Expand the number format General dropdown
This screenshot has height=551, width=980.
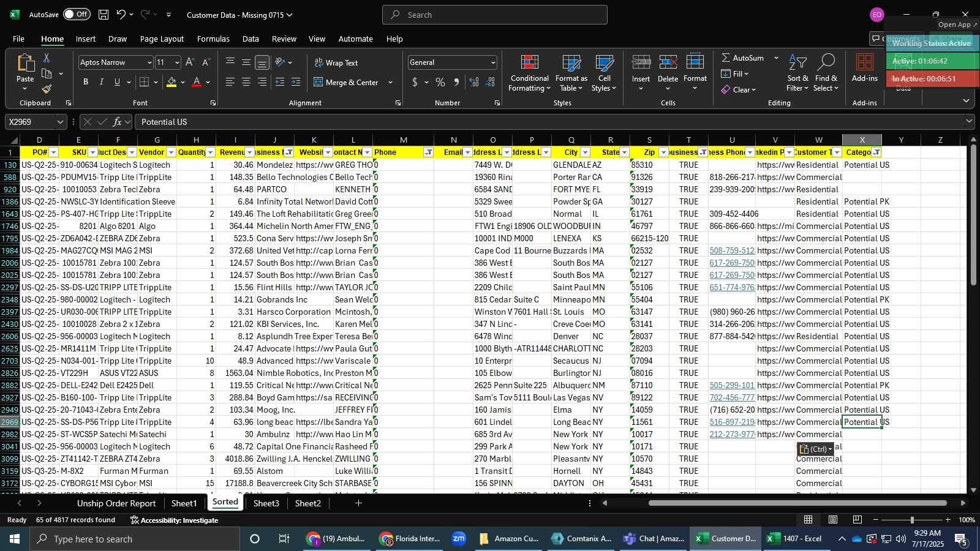click(x=492, y=62)
